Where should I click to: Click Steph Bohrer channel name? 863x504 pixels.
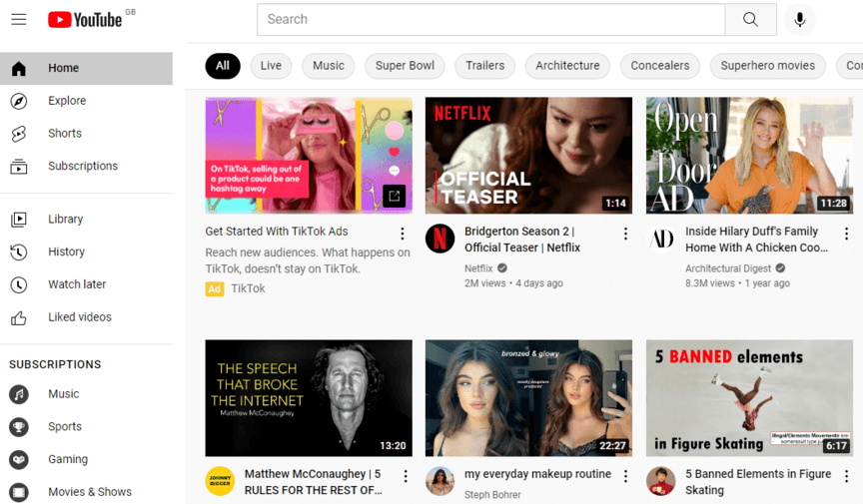[492, 495]
